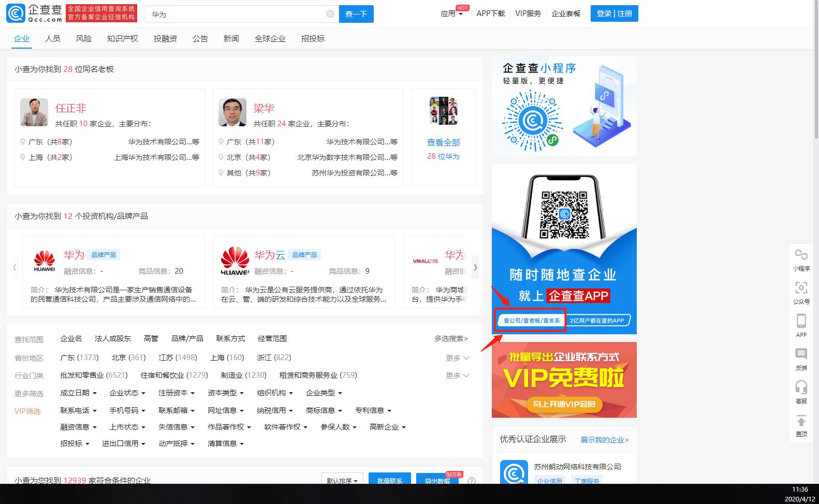Select search scope 经营范围
Screen dimensions: 819x504
tap(272, 338)
